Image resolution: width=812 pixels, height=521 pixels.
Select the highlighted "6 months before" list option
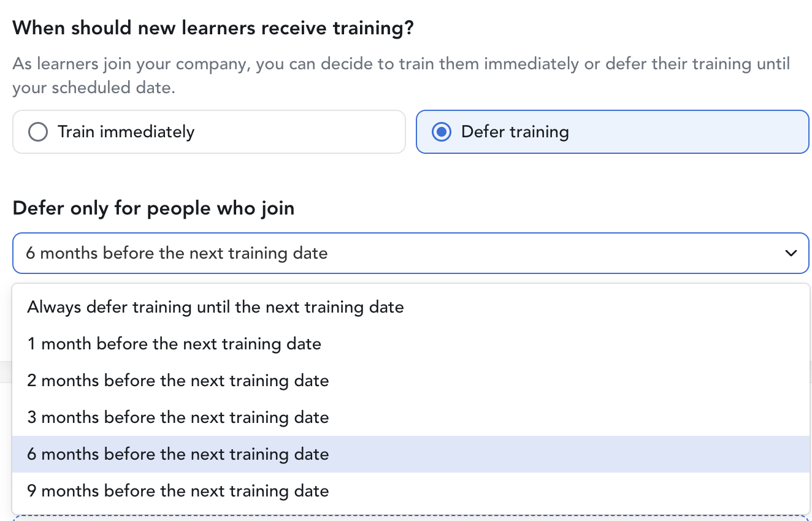[x=178, y=454]
